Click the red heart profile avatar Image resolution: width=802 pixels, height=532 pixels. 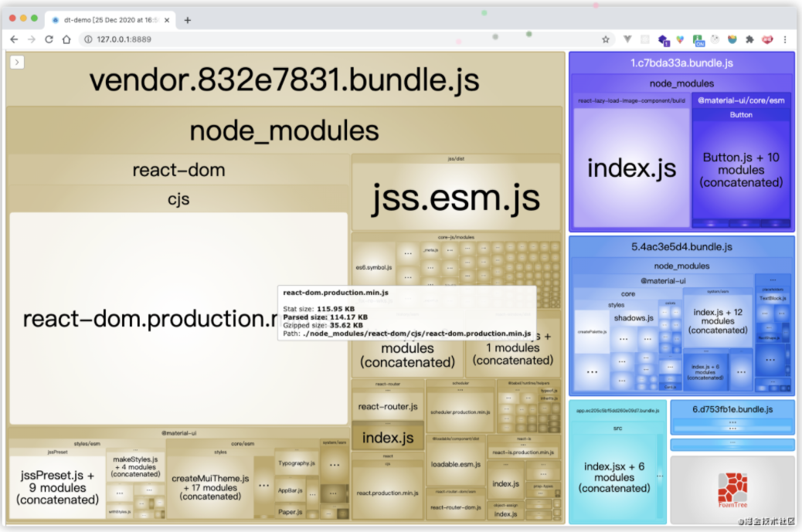[767, 39]
